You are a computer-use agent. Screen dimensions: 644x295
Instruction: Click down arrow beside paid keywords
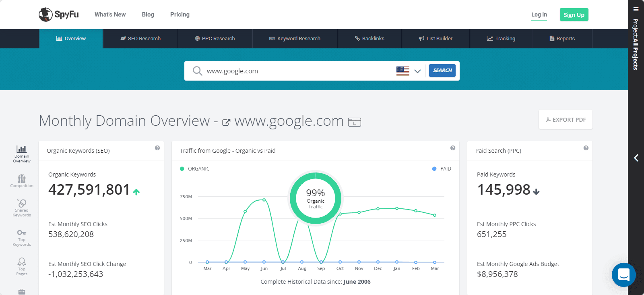point(536,192)
